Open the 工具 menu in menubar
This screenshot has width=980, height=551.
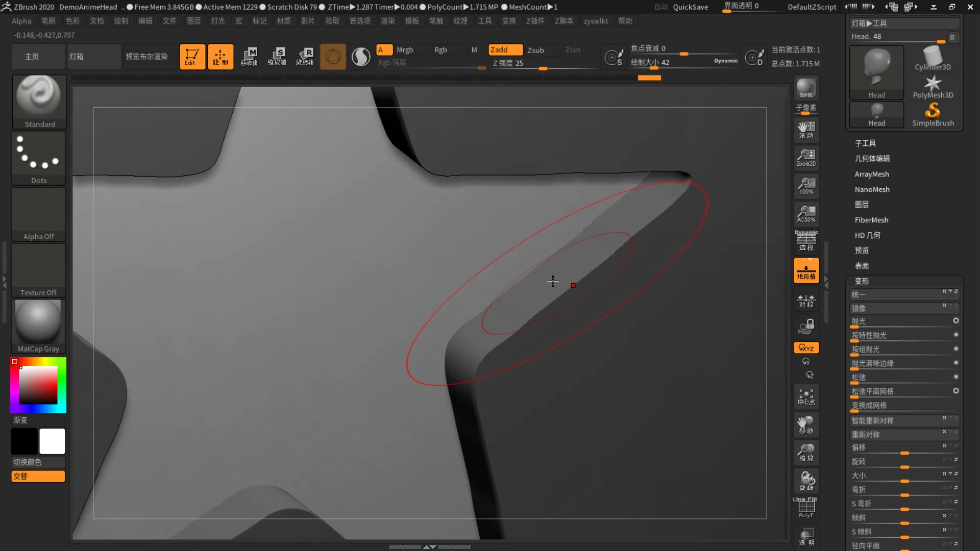[x=484, y=21]
